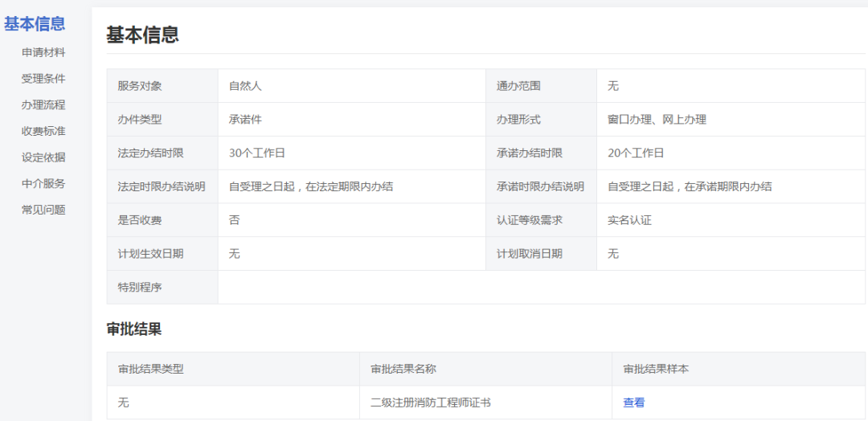The height and width of the screenshot is (421, 868).
Task: Click the 审批结果样本 column header
Action: [656, 369]
